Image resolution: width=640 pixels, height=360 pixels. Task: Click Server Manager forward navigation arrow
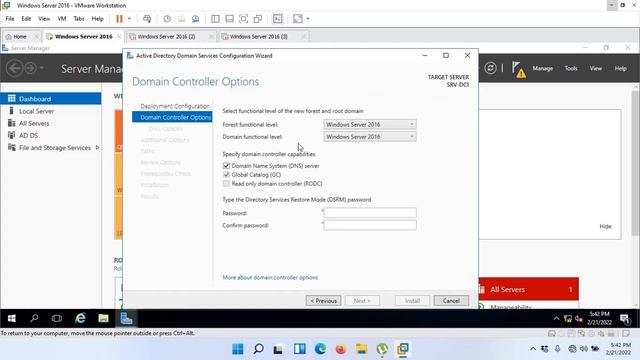coord(30,68)
